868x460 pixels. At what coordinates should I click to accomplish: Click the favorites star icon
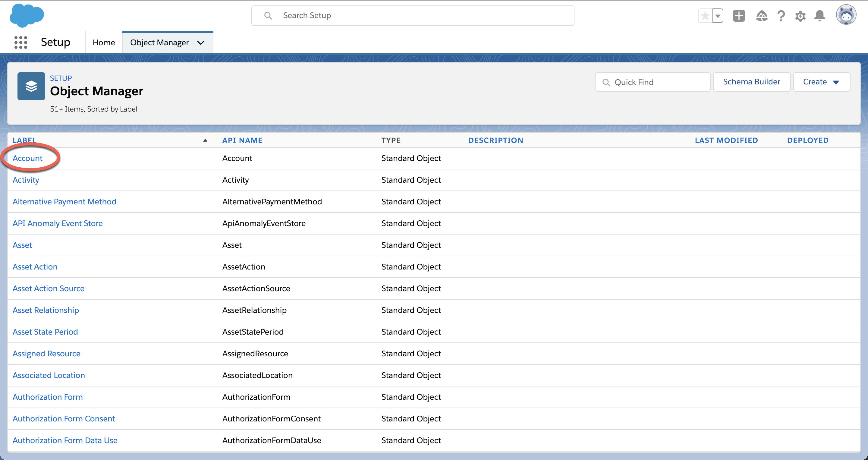pos(705,15)
